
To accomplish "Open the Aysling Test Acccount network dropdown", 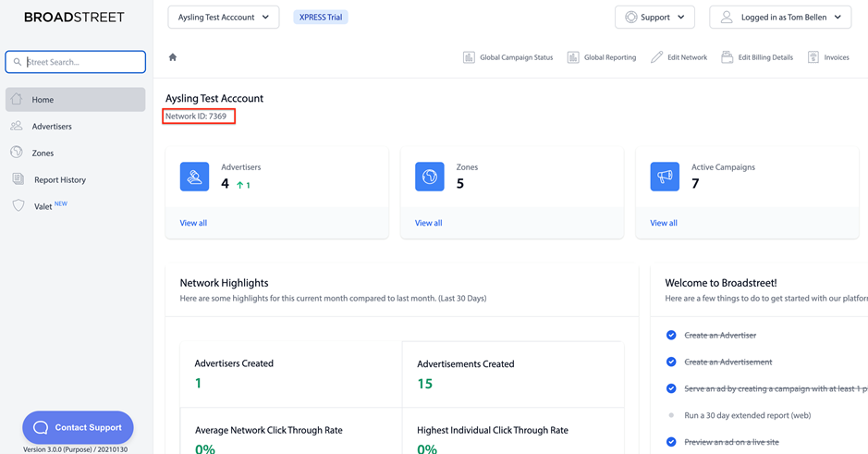I will click(224, 18).
